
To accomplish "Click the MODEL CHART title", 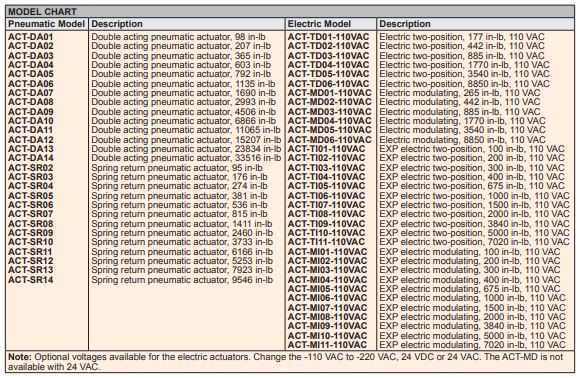I will [x=42, y=11].
